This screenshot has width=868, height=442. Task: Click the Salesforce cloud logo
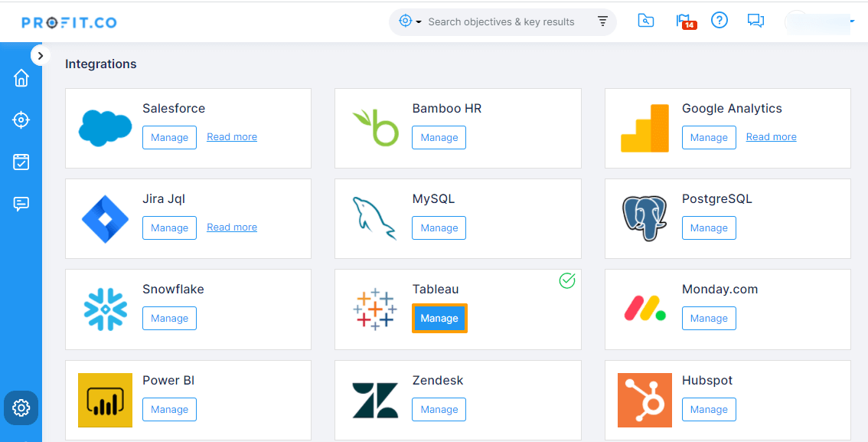click(x=105, y=127)
